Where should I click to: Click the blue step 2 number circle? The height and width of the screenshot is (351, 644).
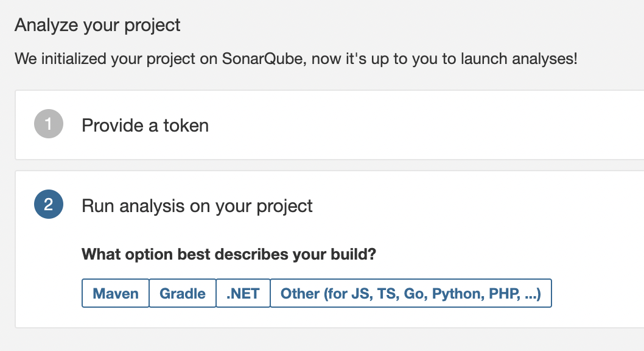49,205
